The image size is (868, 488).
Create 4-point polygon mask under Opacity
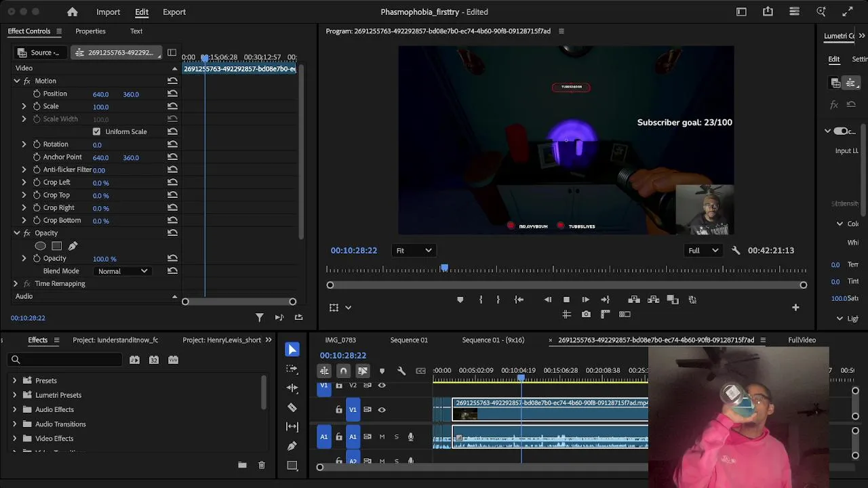tap(57, 246)
